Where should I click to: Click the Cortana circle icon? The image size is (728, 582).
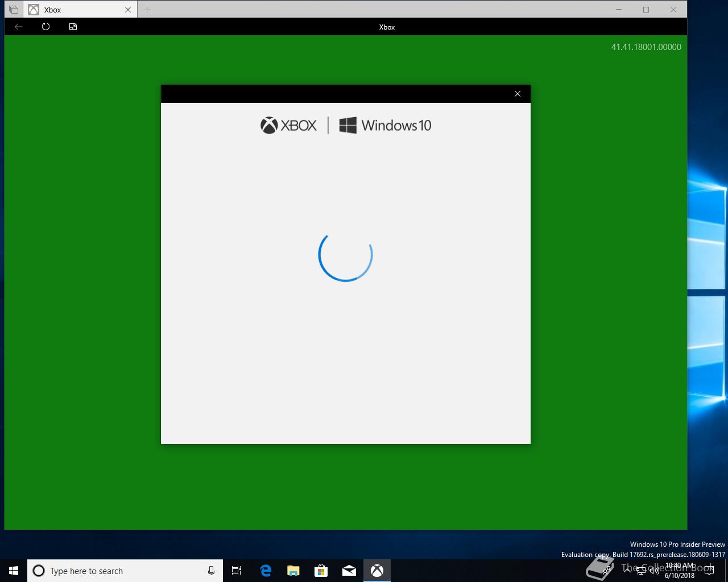[x=39, y=571]
